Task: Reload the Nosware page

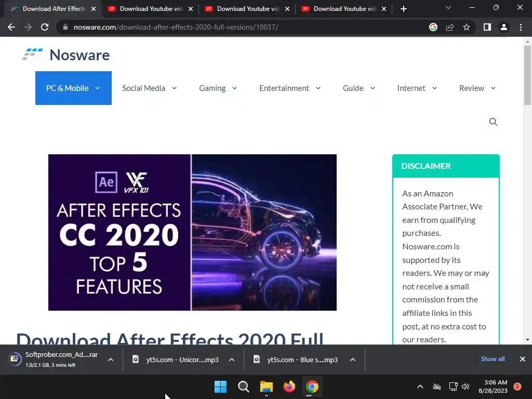Action: 45,27
